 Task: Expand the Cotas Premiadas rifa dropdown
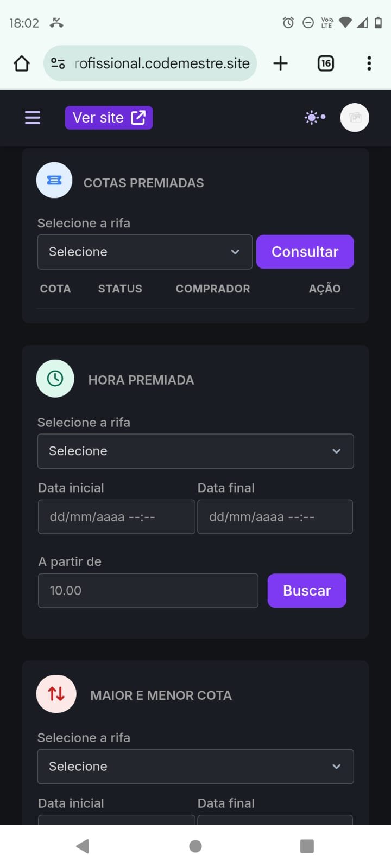tap(144, 252)
